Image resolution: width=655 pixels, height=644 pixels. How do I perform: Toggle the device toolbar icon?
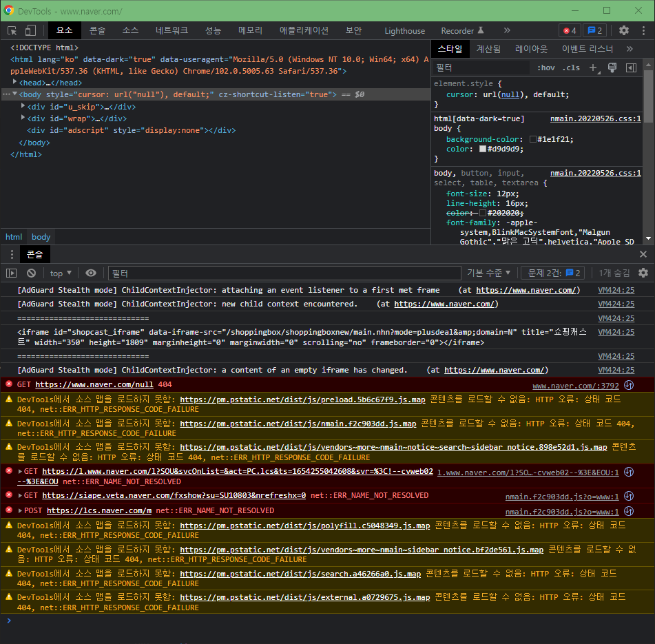coord(30,30)
